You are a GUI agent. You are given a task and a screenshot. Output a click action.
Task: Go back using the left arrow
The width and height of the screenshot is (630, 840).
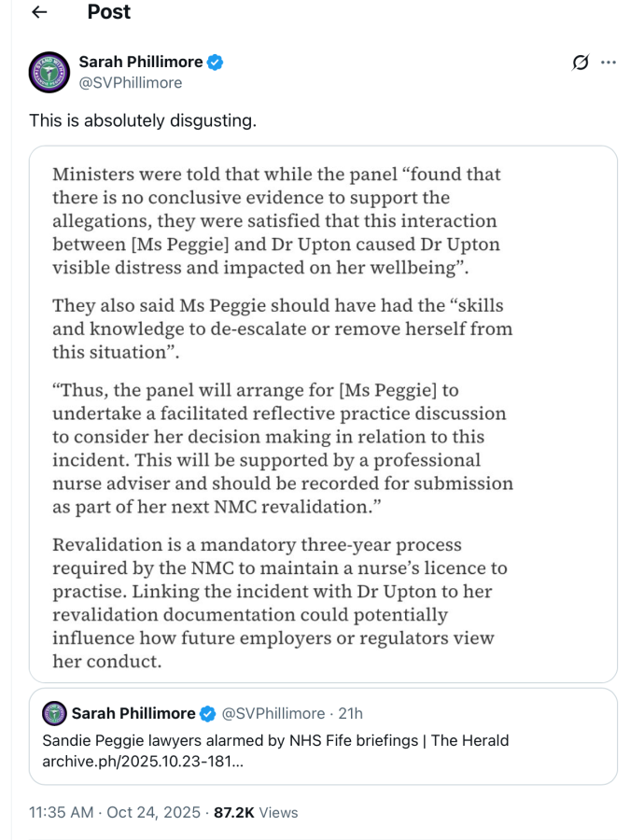click(39, 12)
